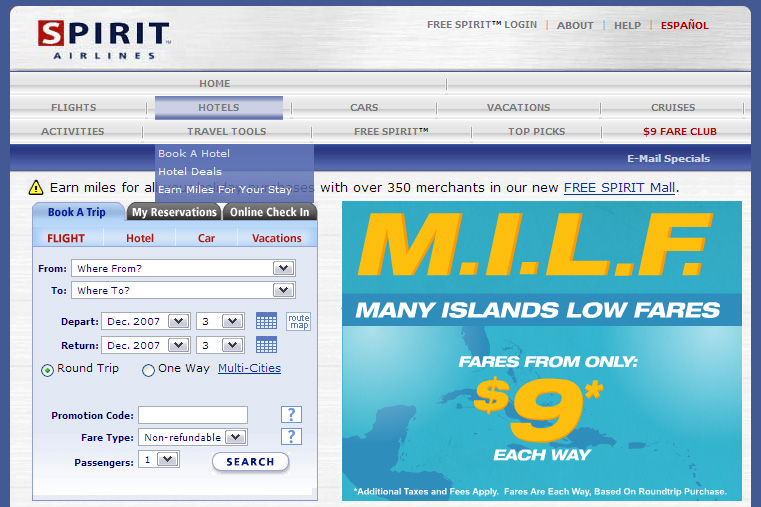Open the $9 FARE CLUB menu
The width and height of the screenshot is (761, 507).
pyautogui.click(x=679, y=131)
